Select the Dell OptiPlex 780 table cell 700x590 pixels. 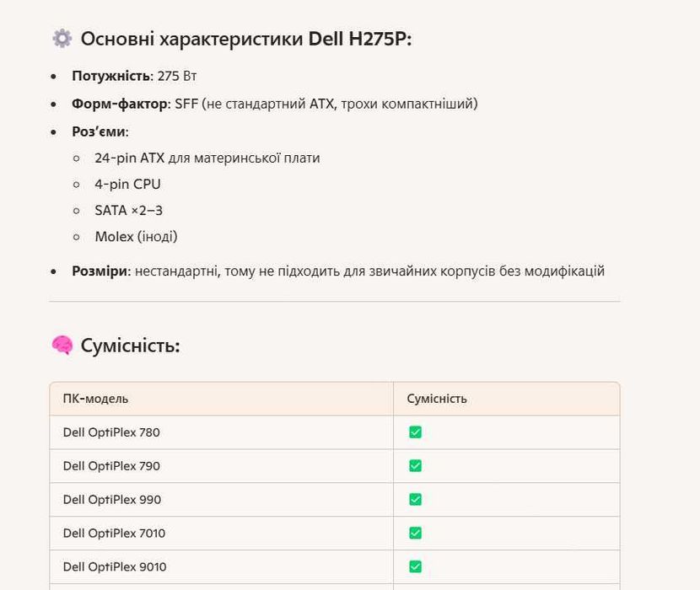[111, 432]
